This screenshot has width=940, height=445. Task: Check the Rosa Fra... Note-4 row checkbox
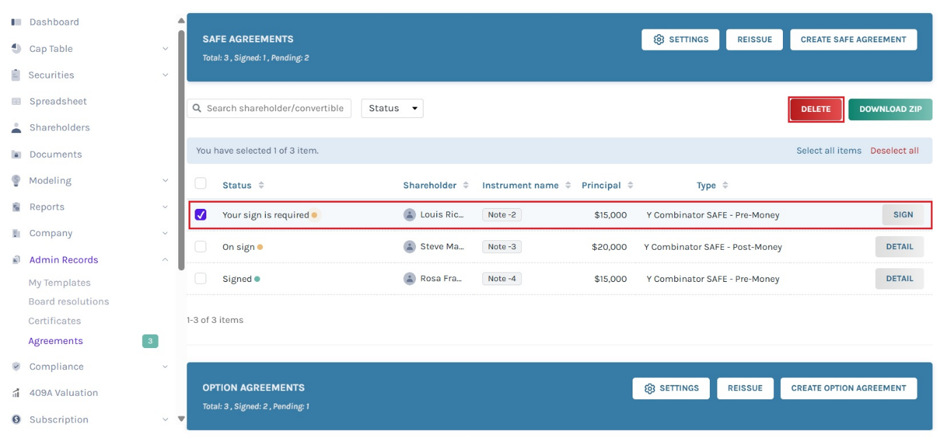(201, 278)
